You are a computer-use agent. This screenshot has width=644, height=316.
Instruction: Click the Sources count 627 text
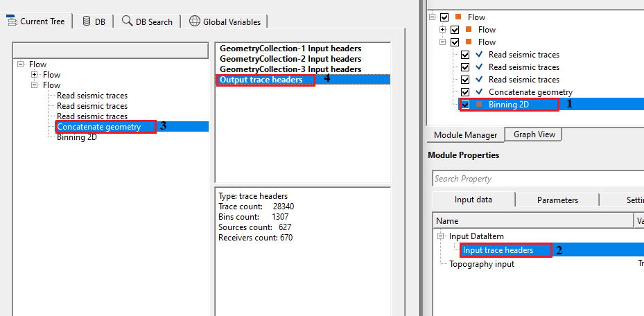pyautogui.click(x=255, y=227)
